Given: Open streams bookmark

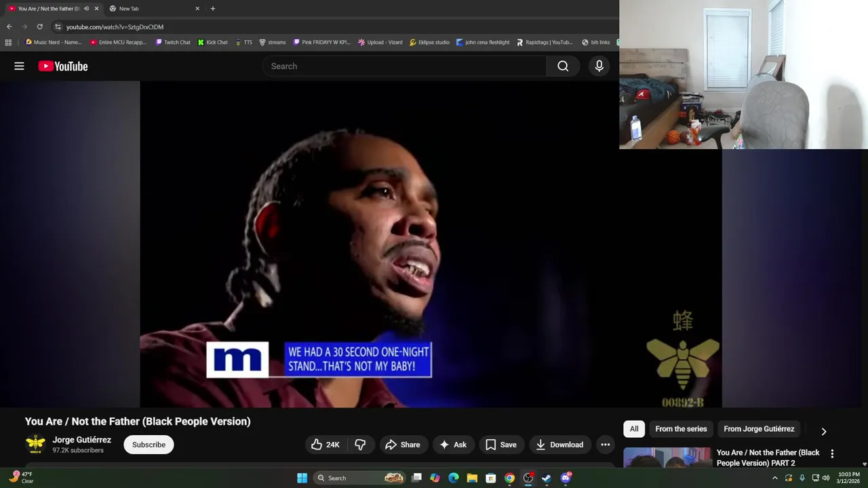Looking at the screenshot, I should click(273, 42).
